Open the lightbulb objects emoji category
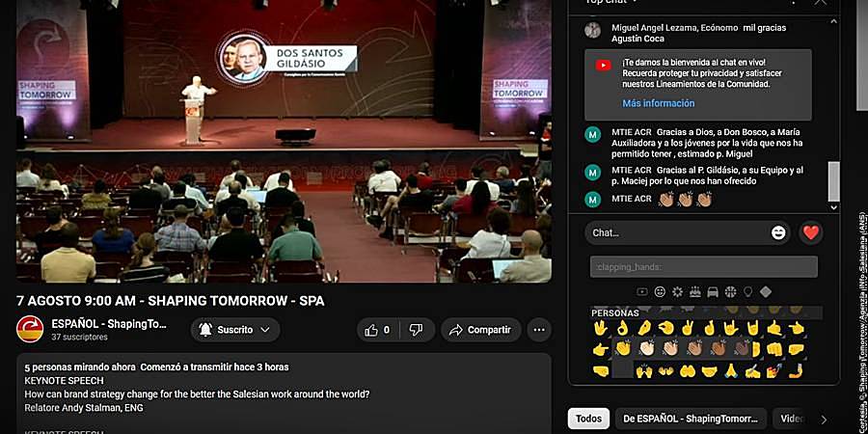 (747, 291)
